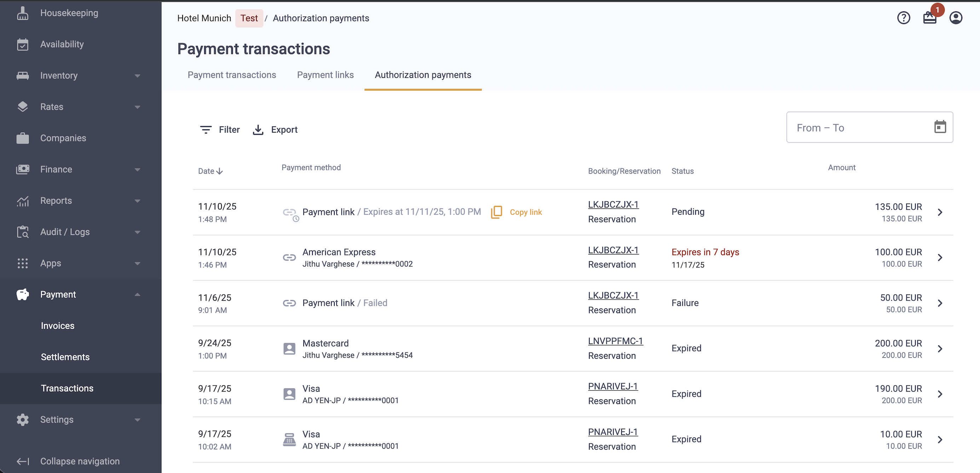This screenshot has height=473, width=980.
Task: Click the Housekeeping broom icon
Action: pyautogui.click(x=22, y=13)
